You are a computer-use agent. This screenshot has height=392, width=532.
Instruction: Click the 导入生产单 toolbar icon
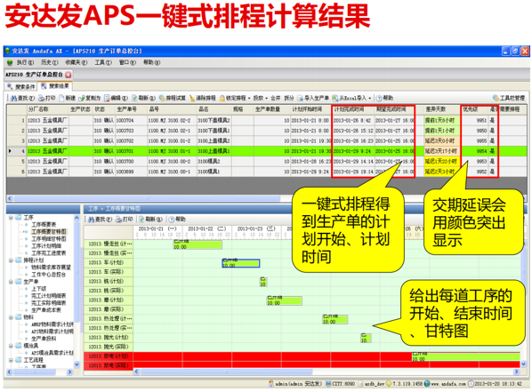301,98
